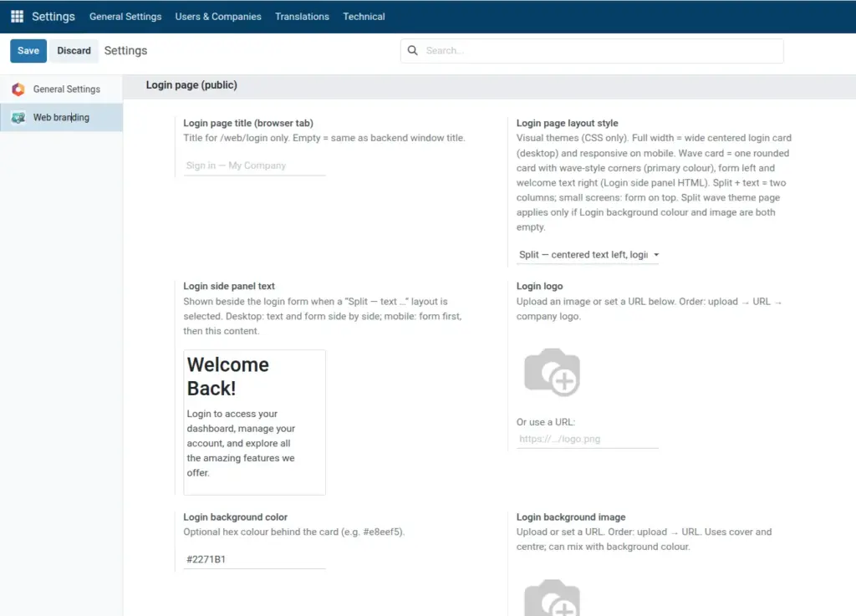The height and width of the screenshot is (616, 856).
Task: Select General Settings in sidebar
Action: click(61, 89)
